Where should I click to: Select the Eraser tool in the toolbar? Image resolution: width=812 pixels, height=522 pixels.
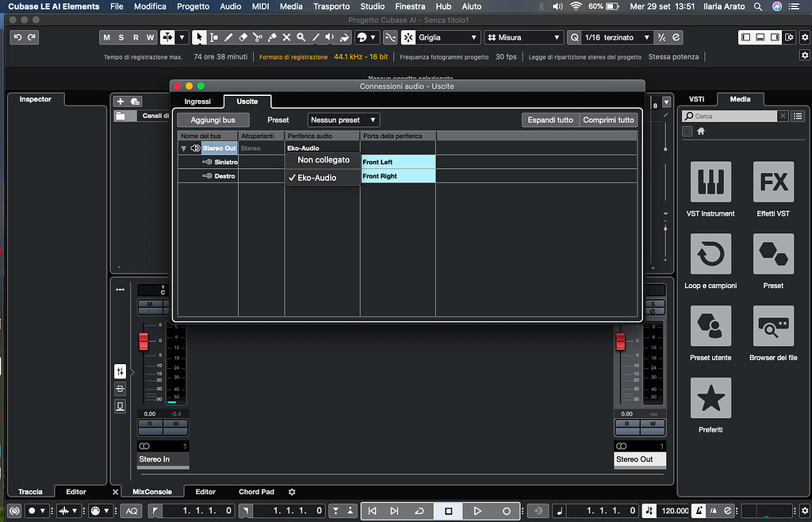coord(243,37)
